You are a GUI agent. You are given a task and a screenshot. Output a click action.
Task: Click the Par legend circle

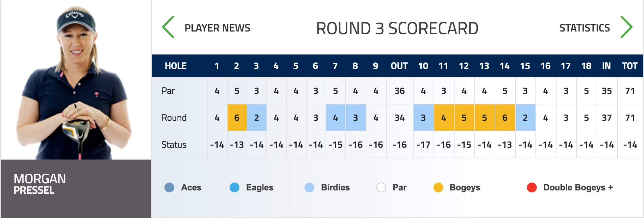pos(381,187)
